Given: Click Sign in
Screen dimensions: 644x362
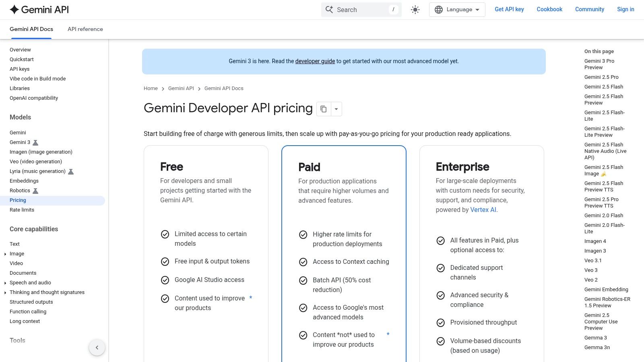Looking at the screenshot, I should pos(625,9).
